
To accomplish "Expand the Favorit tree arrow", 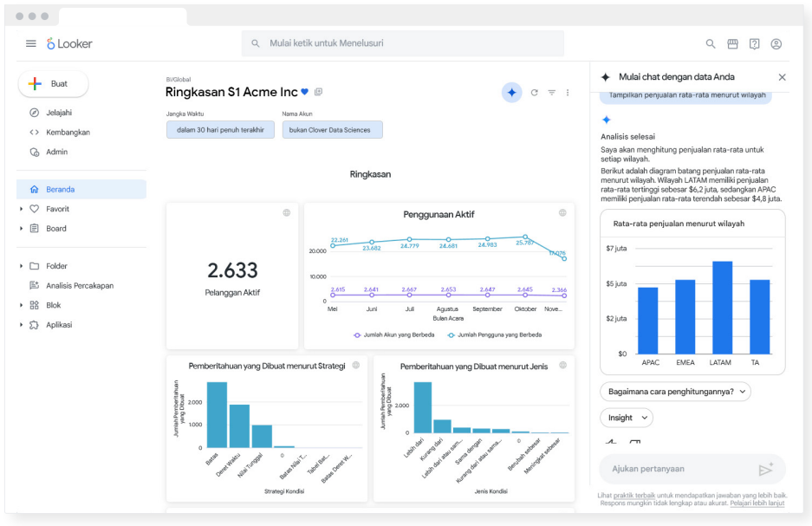I will coord(22,209).
